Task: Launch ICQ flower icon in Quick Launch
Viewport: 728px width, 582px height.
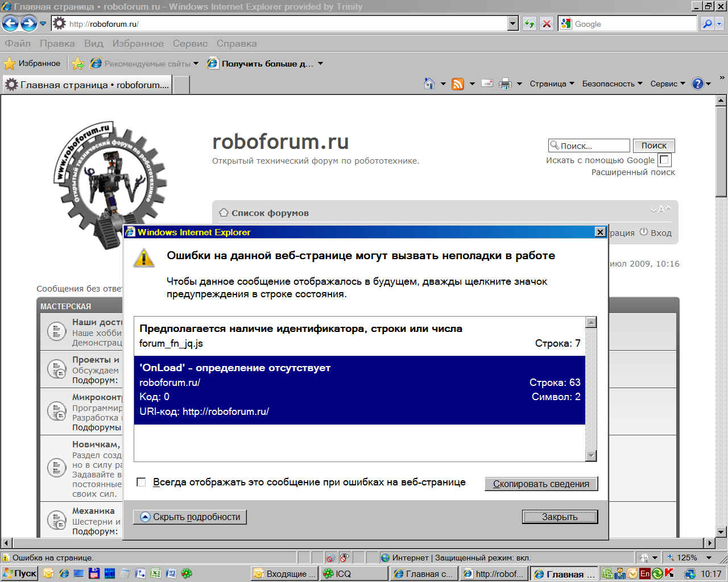Action: (x=187, y=573)
